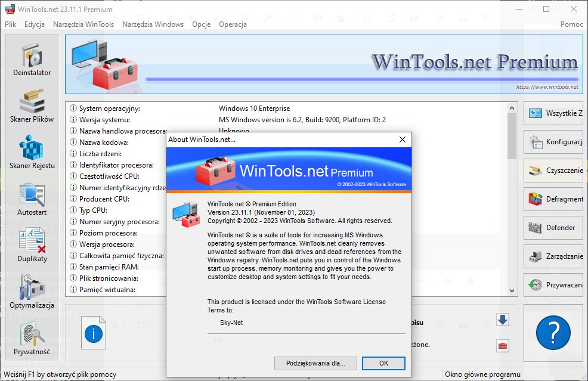Click the info icon beside System operacyjny
588x381 pixels.
click(73, 108)
